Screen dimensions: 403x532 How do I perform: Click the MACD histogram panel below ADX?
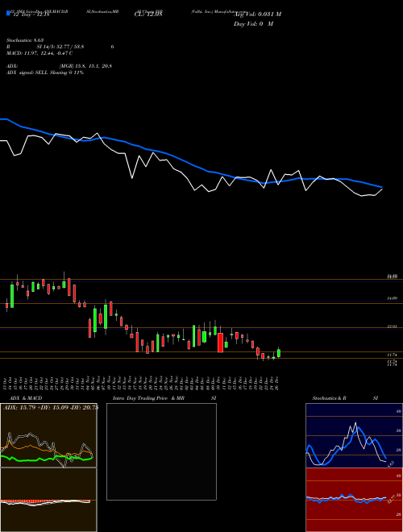pos(48,500)
